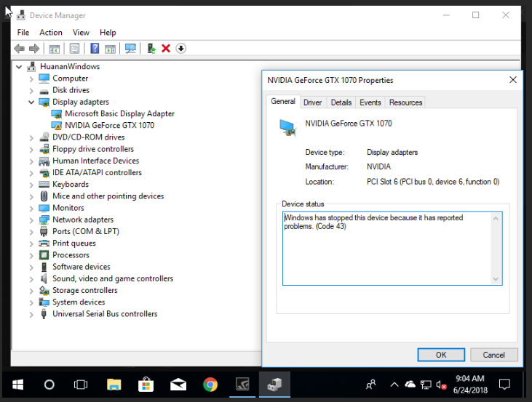This screenshot has height=402, width=532.
Task: Click the Sound, video and game controllers speaker icon
Action: pyautogui.click(x=44, y=278)
